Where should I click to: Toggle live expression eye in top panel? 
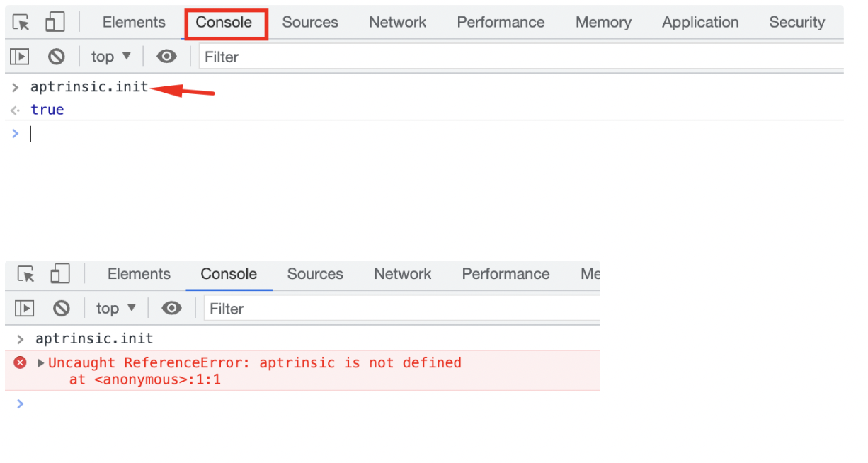point(167,57)
